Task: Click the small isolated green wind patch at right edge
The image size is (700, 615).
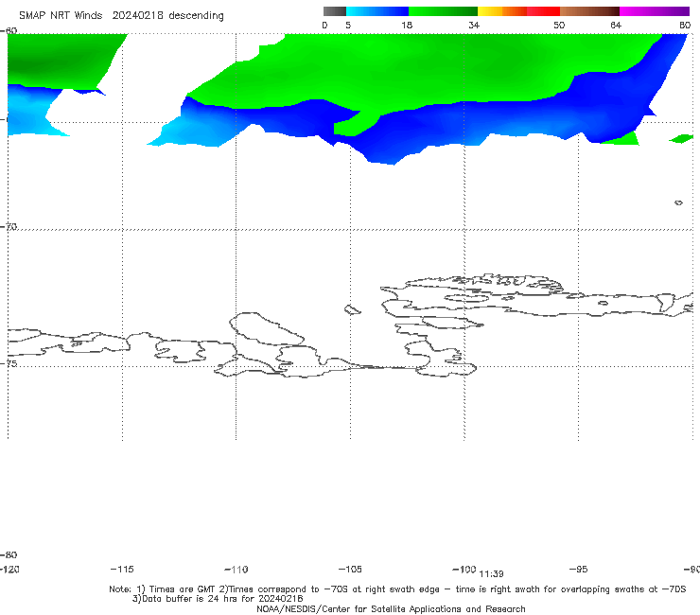Action: 681,138
